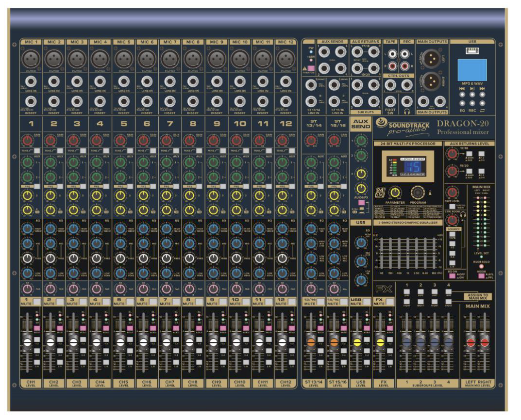Click the REC right red RCA jack
The width and height of the screenshot is (521, 420).
click(x=404, y=66)
